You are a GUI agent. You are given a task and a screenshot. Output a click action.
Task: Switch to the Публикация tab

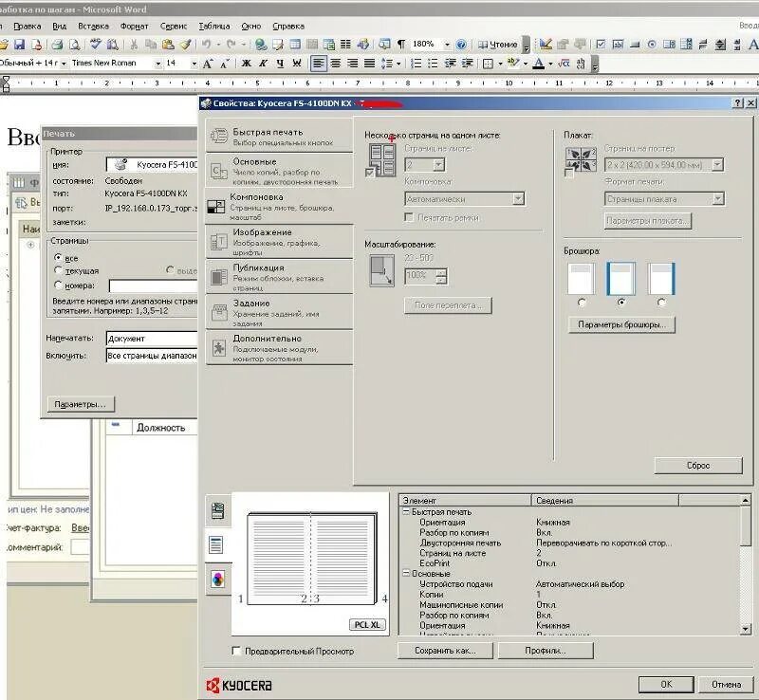(x=279, y=276)
